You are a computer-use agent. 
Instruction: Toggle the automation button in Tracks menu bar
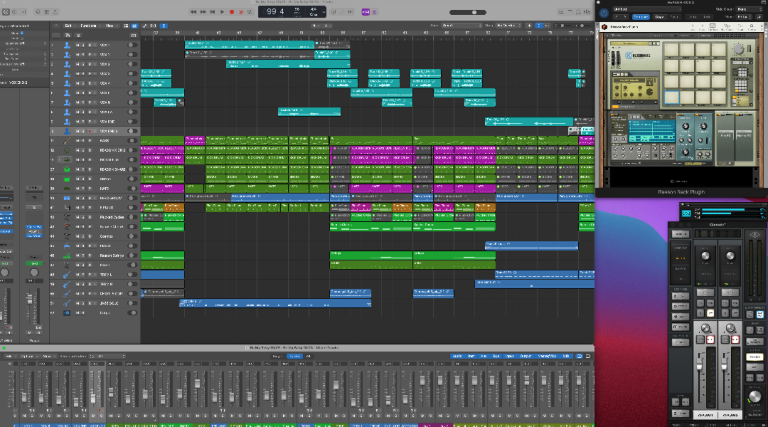[x=144, y=25]
